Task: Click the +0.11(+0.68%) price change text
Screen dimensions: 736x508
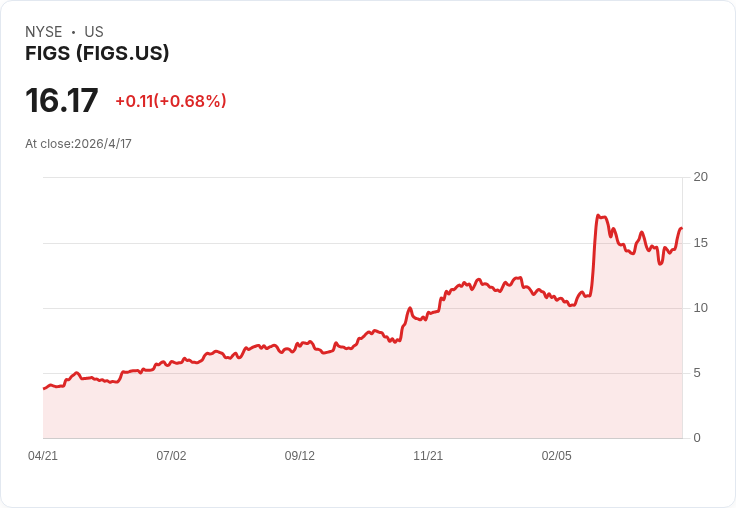Action: [171, 101]
